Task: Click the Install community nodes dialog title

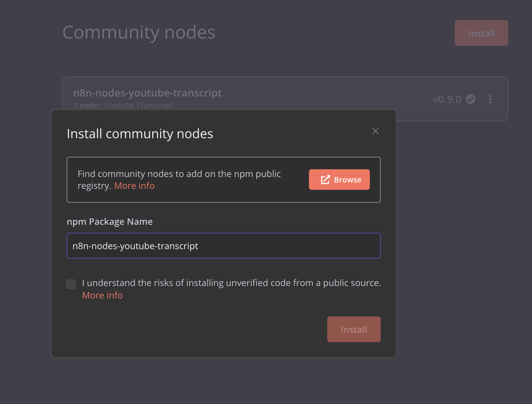Action: [x=140, y=134]
